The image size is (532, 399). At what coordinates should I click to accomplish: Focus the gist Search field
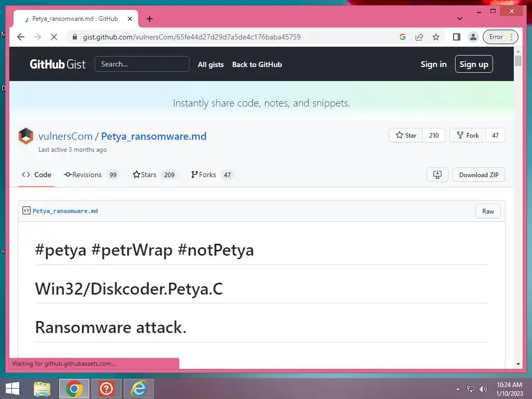tap(142, 64)
